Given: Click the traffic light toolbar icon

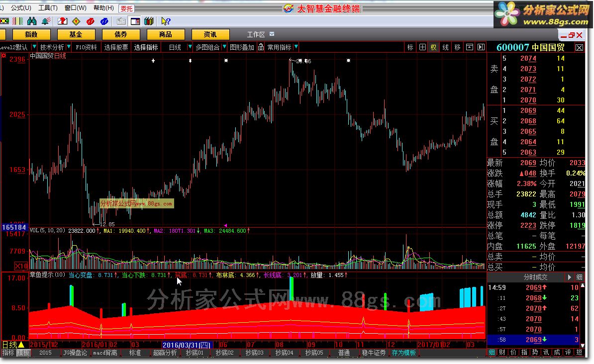Looking at the screenshot, I should (4, 21).
